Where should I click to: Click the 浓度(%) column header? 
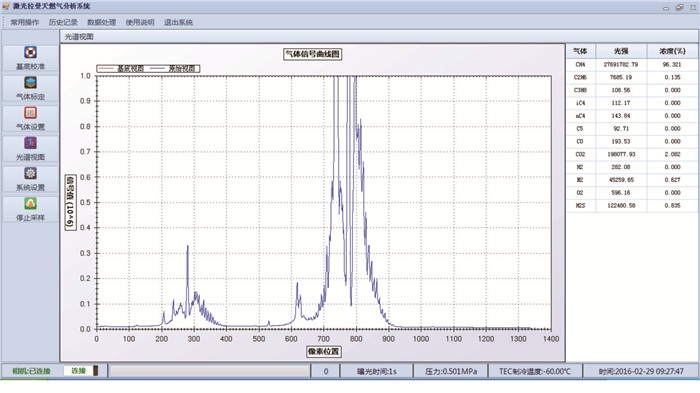coord(672,51)
